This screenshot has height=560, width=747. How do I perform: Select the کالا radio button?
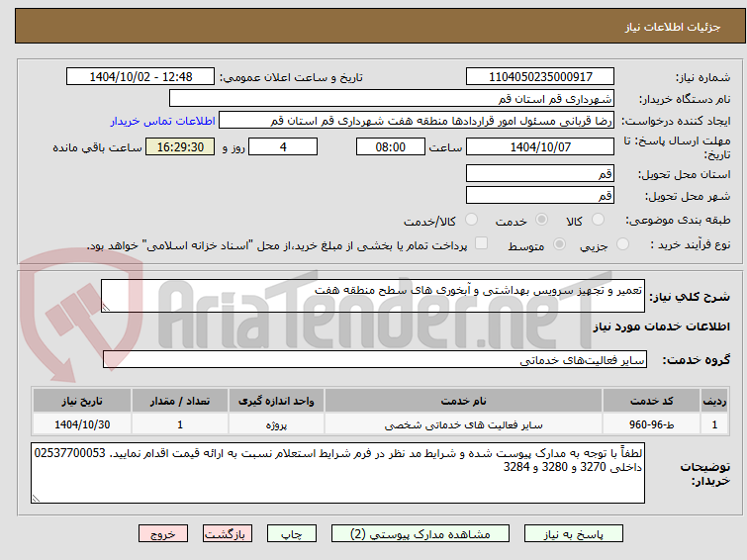coord(598,220)
